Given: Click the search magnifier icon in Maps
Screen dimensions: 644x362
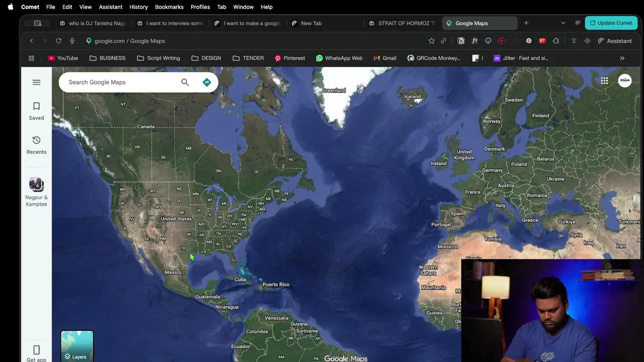Looking at the screenshot, I should pos(185,82).
